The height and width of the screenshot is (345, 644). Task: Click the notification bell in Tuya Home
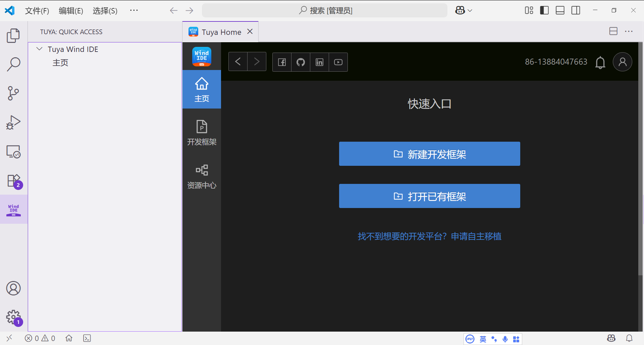pos(600,62)
